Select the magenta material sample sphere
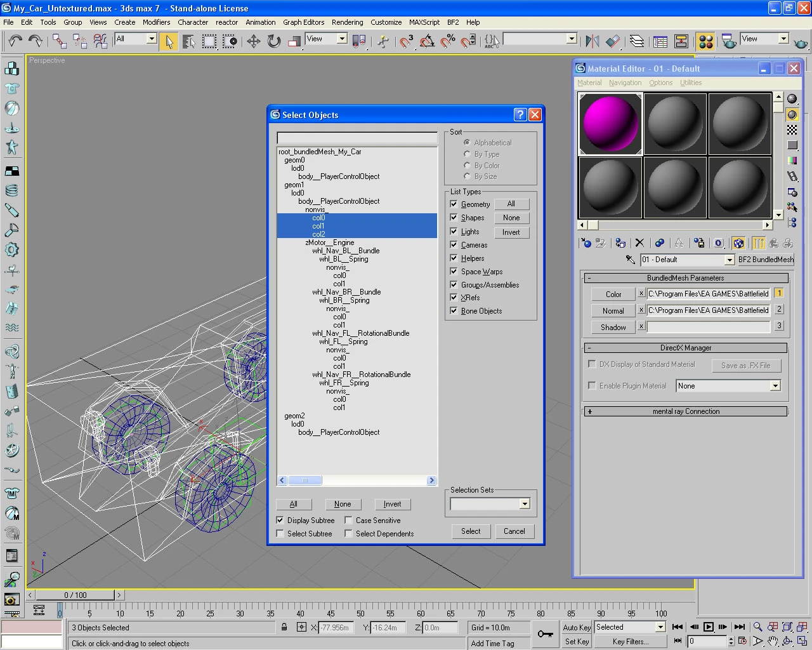 (610, 124)
